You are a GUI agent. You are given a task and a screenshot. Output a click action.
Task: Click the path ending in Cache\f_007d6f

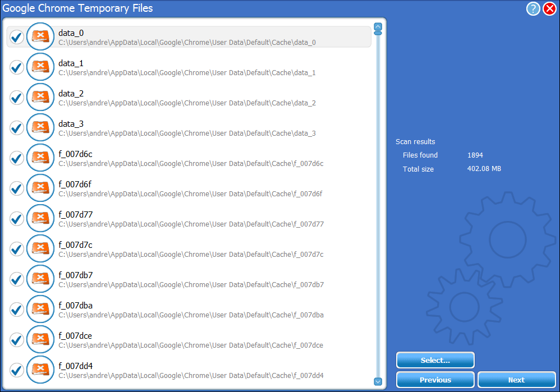190,194
